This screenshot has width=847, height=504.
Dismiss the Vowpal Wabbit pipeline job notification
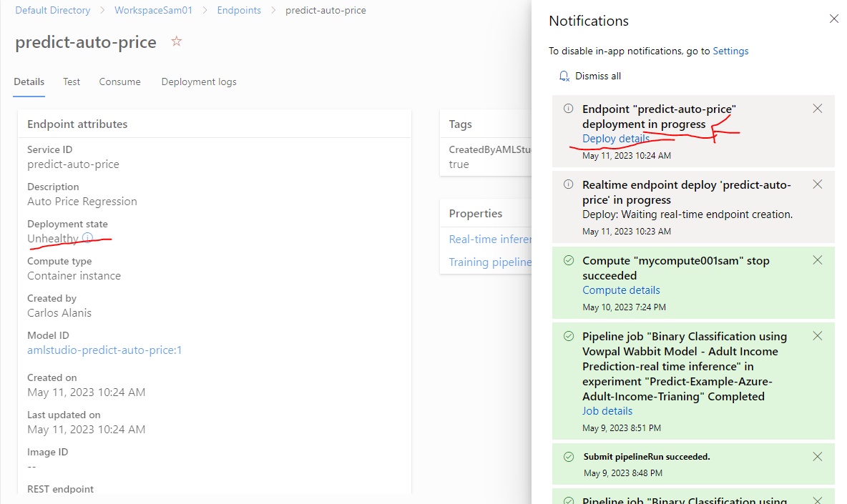click(817, 335)
